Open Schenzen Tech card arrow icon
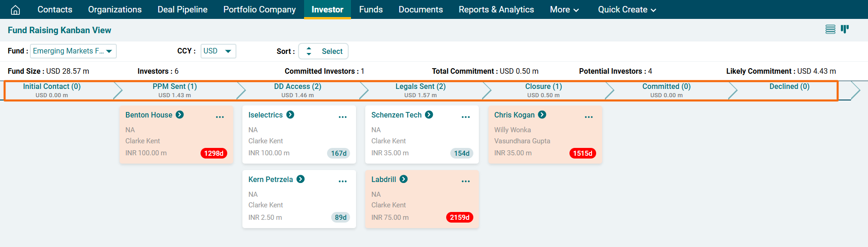 pos(429,115)
